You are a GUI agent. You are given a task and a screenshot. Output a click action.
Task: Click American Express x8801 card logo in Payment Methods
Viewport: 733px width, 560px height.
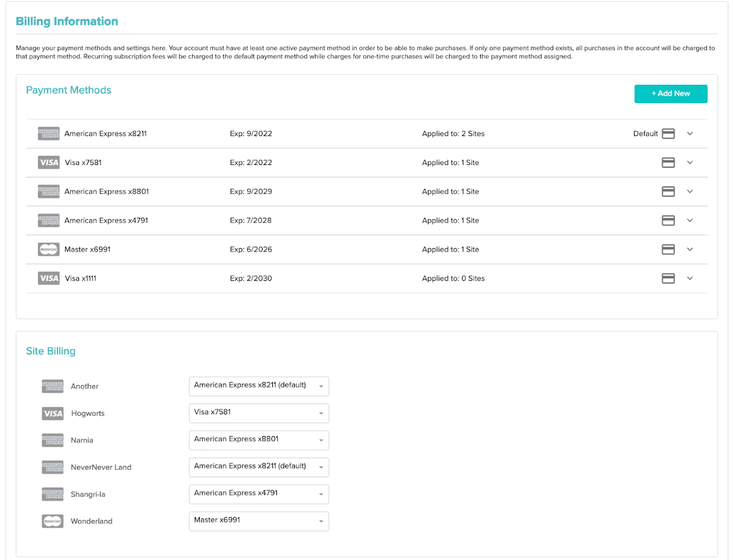pos(49,191)
